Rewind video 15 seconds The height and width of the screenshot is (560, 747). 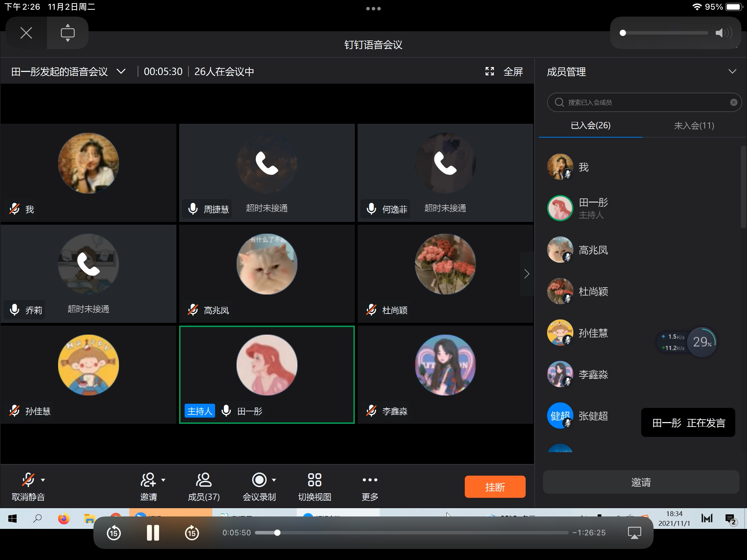pos(114,533)
